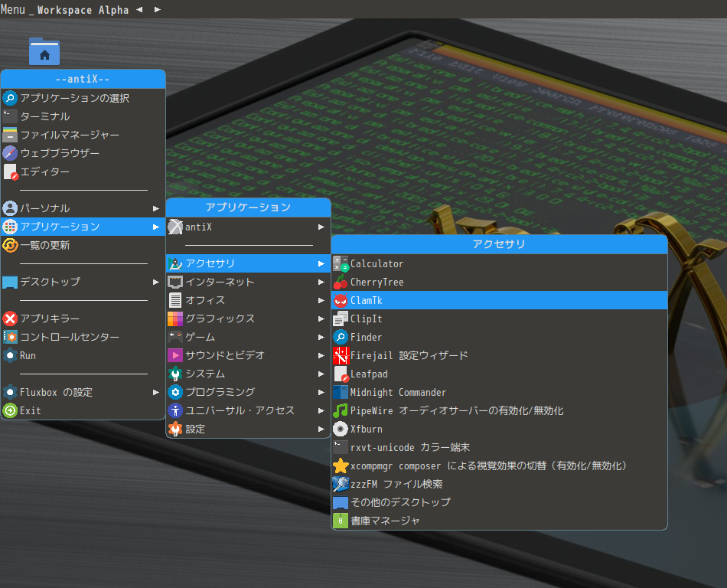Click the magnifier icon for アプリケーションの選択

tap(10, 98)
